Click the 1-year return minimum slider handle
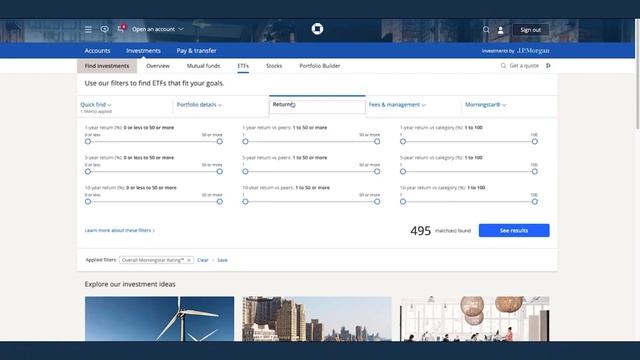This screenshot has width=640, height=360. tap(88, 142)
